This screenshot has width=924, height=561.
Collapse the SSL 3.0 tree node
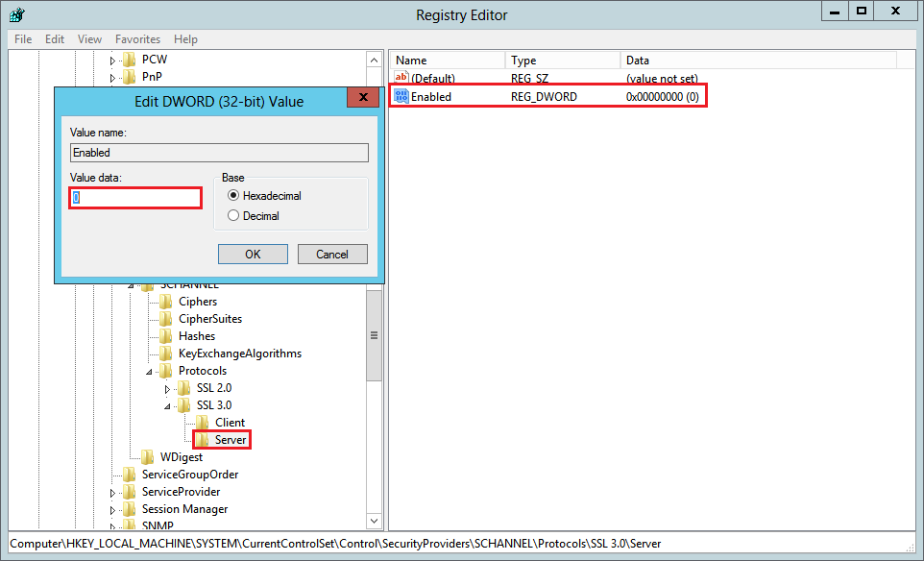point(167,405)
